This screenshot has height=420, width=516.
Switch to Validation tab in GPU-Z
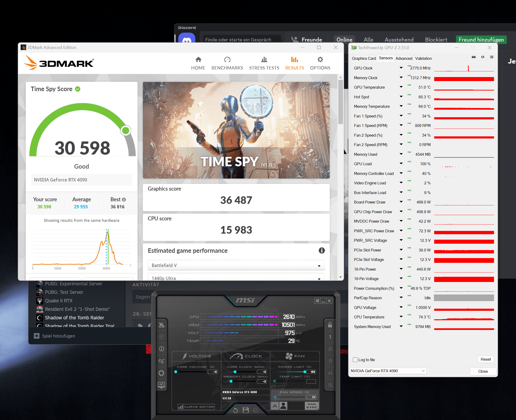423,58
